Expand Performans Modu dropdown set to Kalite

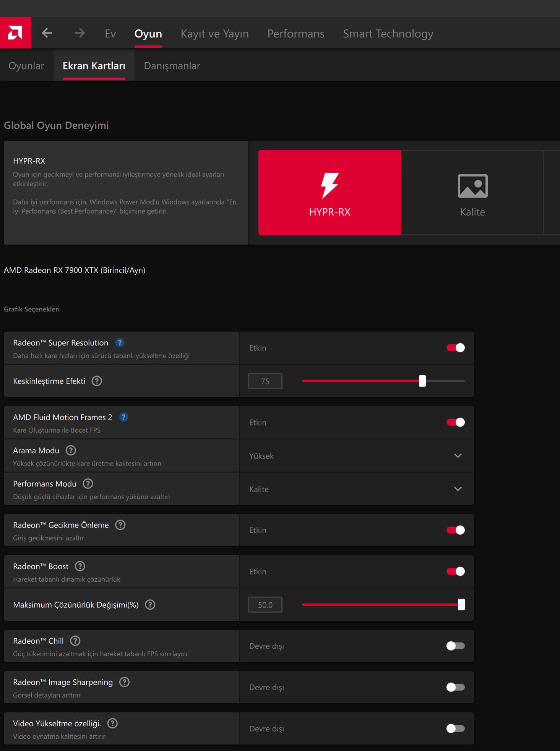(x=356, y=489)
